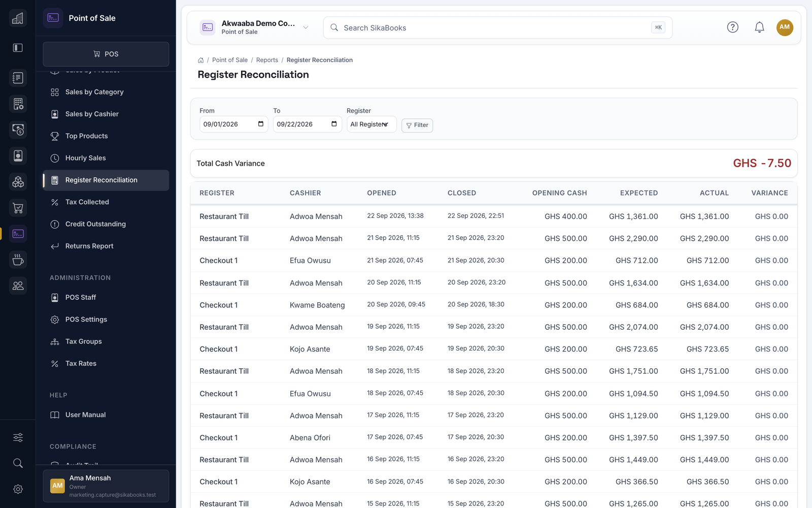
Task: Open Tax Groups in sidebar
Action: pos(106,341)
